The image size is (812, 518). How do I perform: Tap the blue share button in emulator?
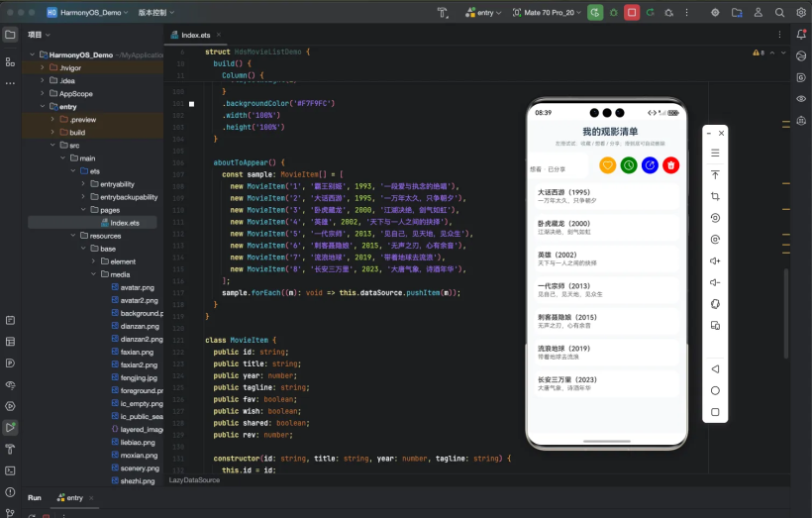(x=650, y=165)
